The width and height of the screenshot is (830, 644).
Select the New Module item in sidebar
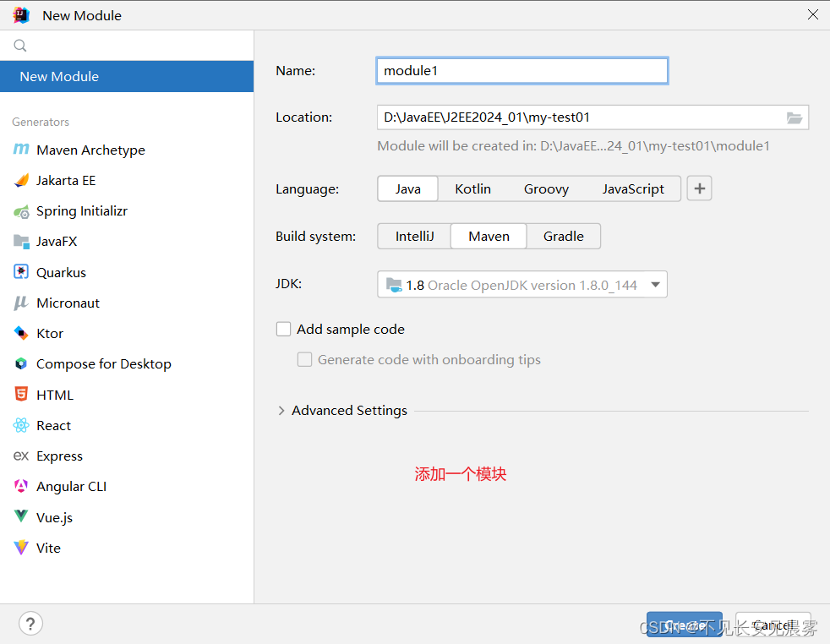(127, 76)
